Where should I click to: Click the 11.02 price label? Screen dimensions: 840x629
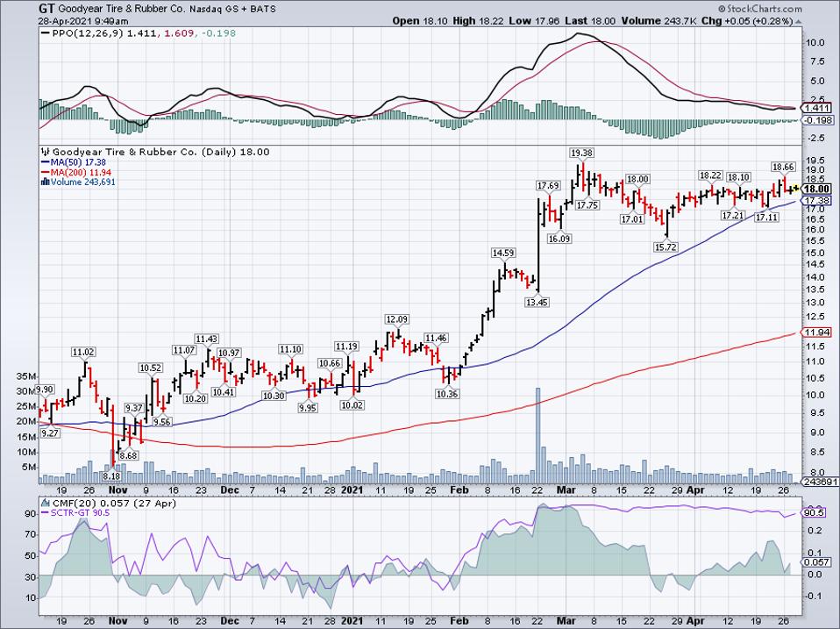tap(83, 352)
